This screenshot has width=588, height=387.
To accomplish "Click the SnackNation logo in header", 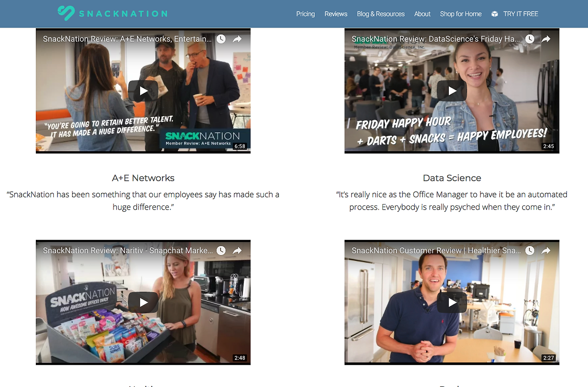I will pos(113,13).
